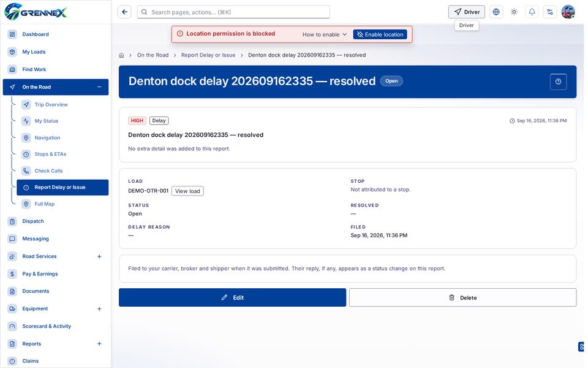This screenshot has width=588, height=368.
Task: Click the Stops & ETAs clock icon
Action: 26,155
